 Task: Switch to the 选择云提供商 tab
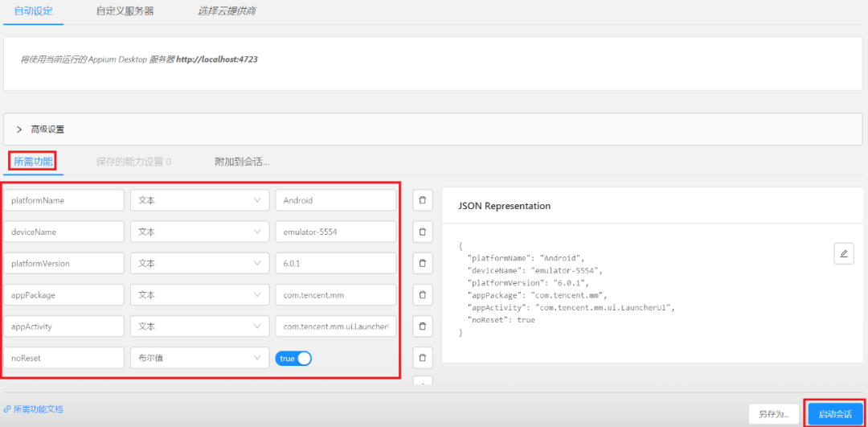pos(227,11)
